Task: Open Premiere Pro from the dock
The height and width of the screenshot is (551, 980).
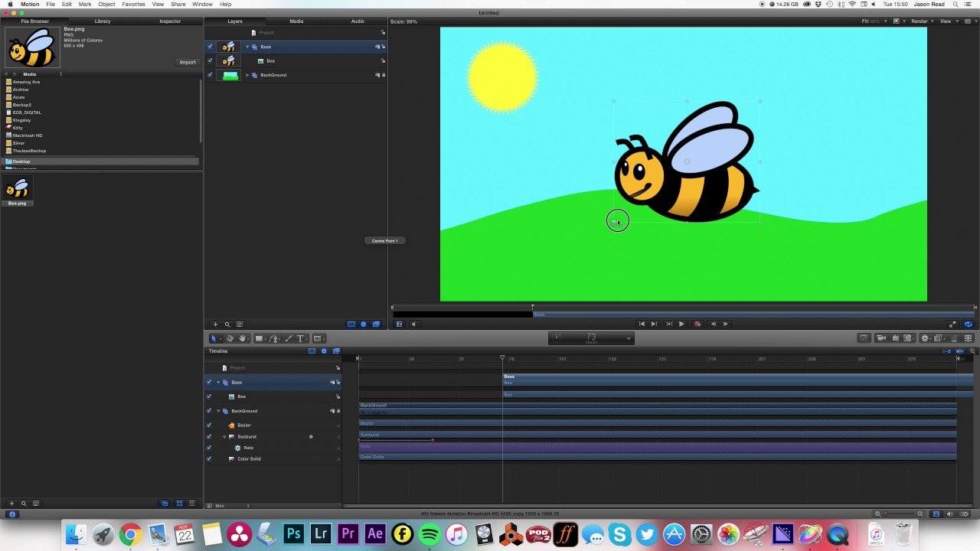Action: (x=348, y=533)
